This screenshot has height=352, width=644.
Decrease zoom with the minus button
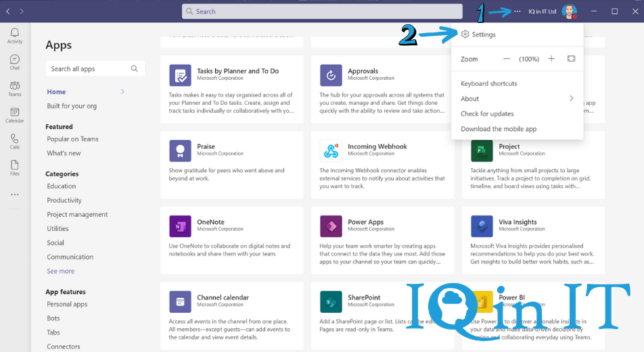[507, 59]
